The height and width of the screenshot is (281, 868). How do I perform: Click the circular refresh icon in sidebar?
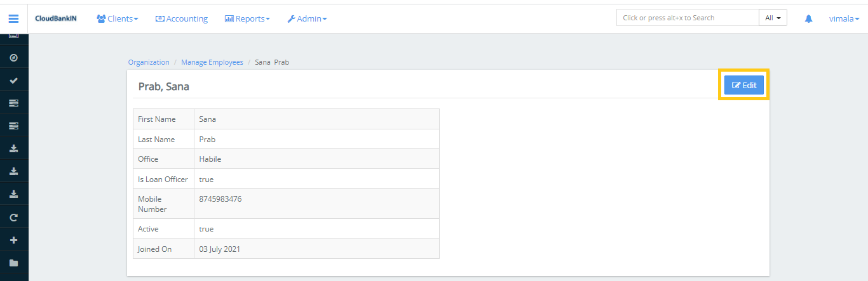coord(13,218)
